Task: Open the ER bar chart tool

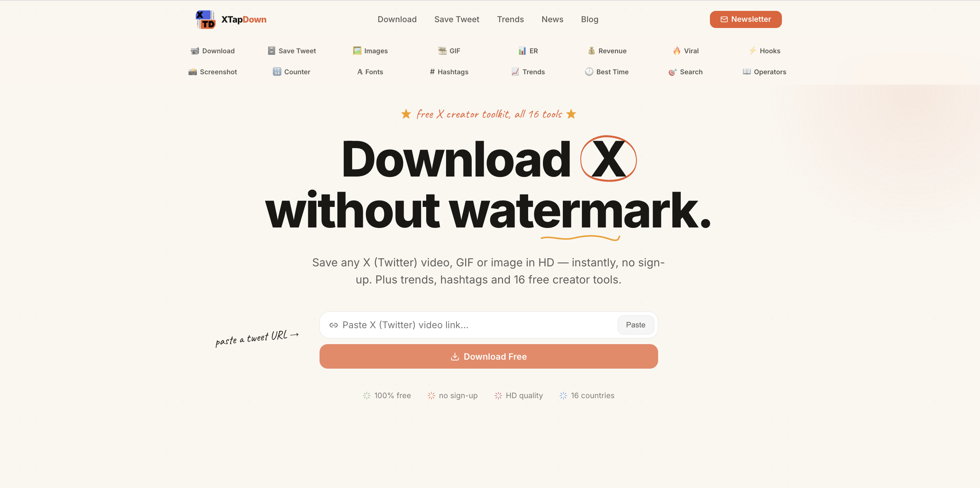Action: (x=528, y=51)
